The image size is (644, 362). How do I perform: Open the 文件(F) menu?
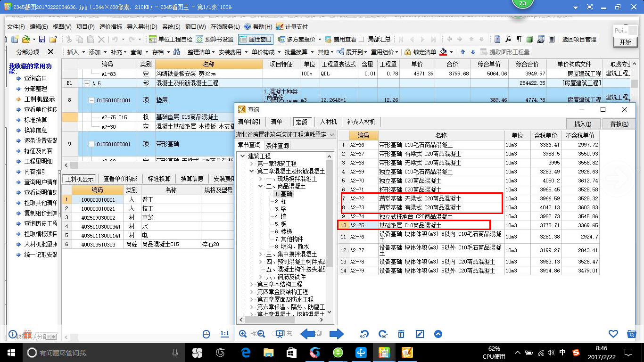point(16,27)
